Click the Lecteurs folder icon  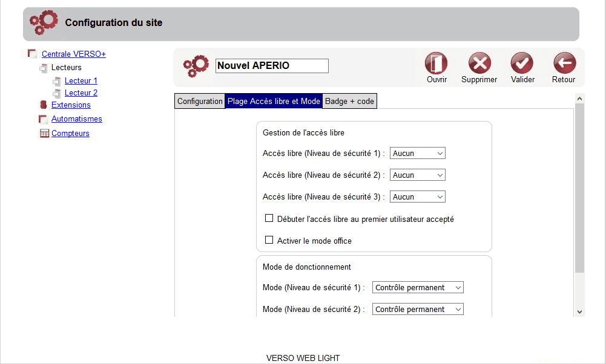pyautogui.click(x=44, y=68)
